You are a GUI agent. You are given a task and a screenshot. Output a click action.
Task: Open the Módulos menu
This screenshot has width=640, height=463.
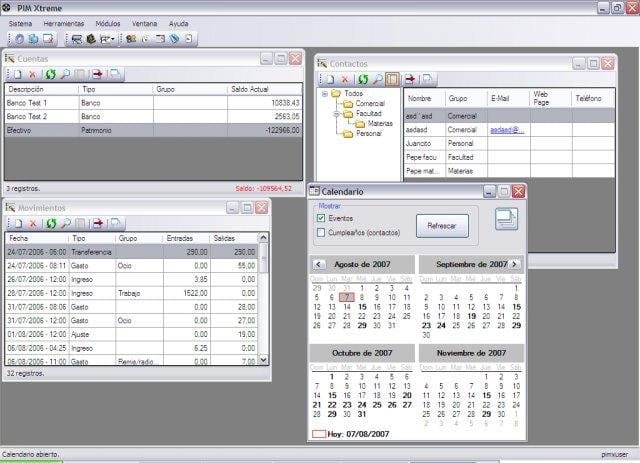pyautogui.click(x=108, y=24)
